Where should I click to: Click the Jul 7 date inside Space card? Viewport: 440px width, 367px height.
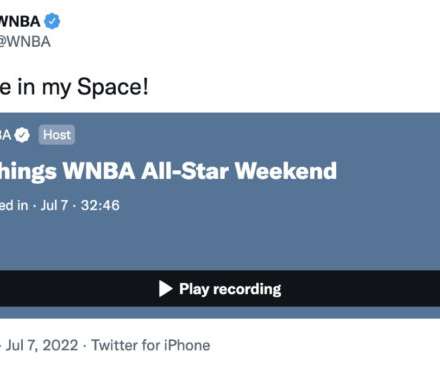54,205
